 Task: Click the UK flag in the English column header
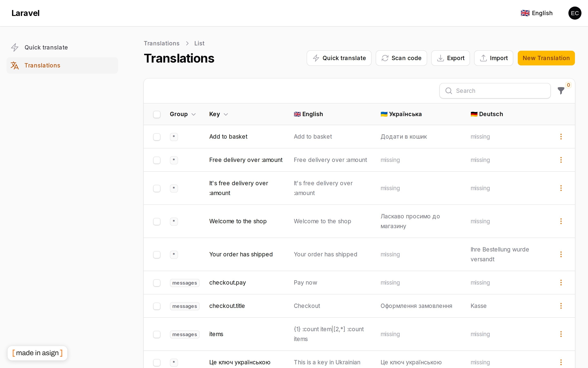(x=297, y=114)
